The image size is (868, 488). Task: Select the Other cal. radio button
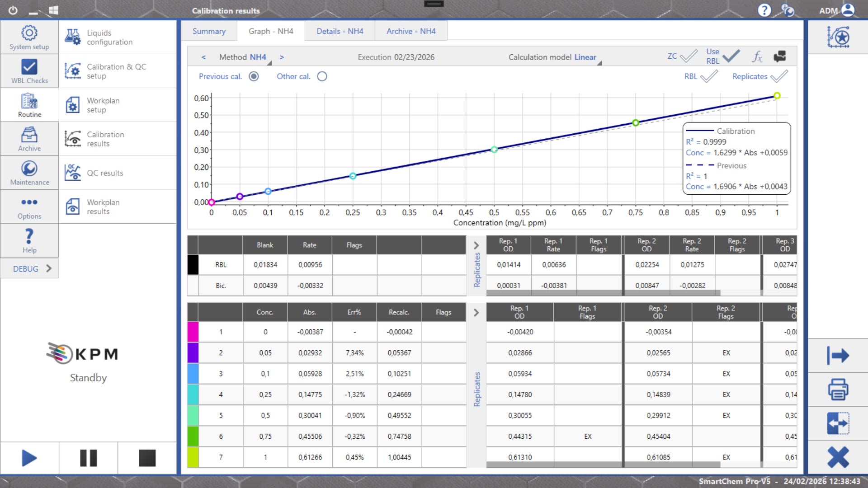click(322, 76)
